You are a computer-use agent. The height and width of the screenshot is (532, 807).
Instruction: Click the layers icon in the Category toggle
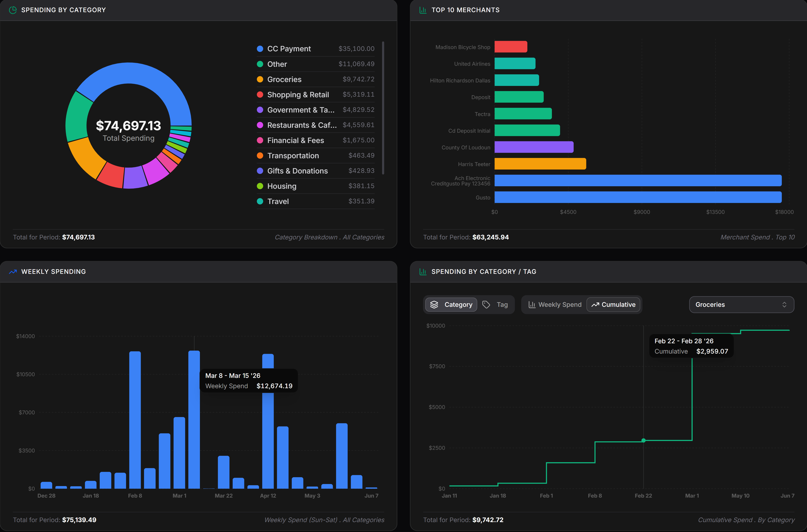[434, 305]
